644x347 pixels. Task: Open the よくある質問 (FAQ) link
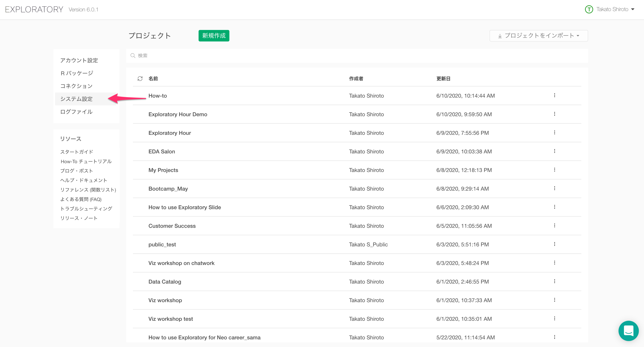point(81,199)
